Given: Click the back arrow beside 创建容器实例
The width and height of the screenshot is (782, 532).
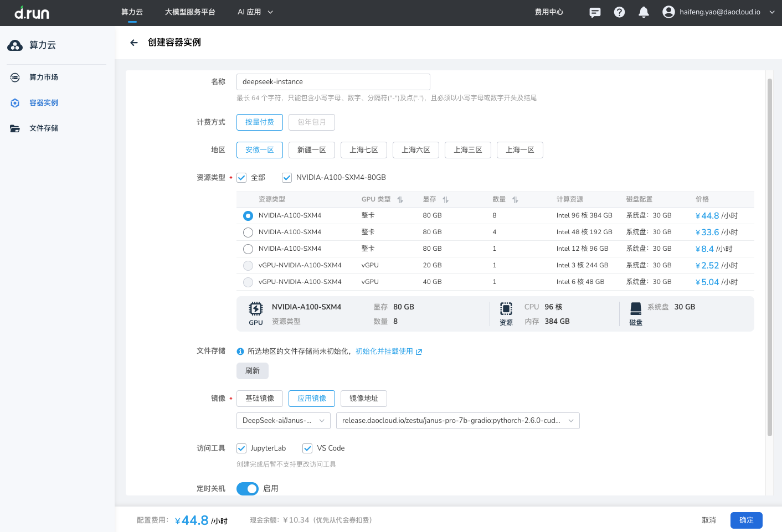Looking at the screenshot, I should [x=133, y=43].
